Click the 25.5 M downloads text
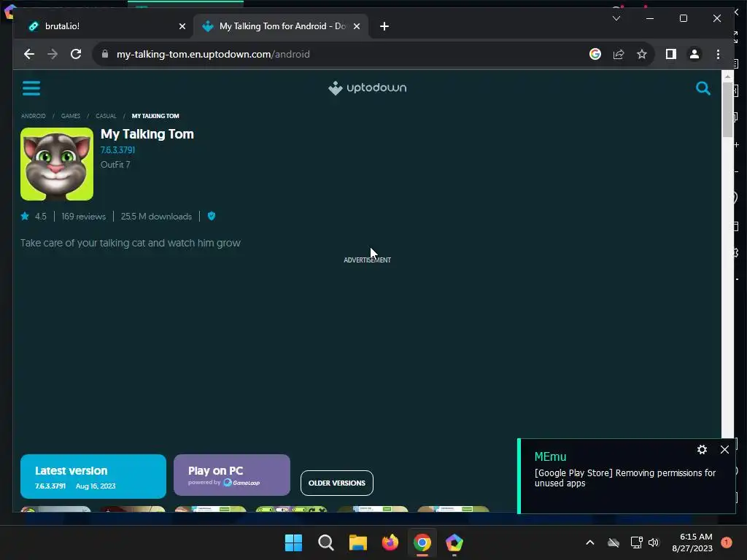 tap(156, 216)
